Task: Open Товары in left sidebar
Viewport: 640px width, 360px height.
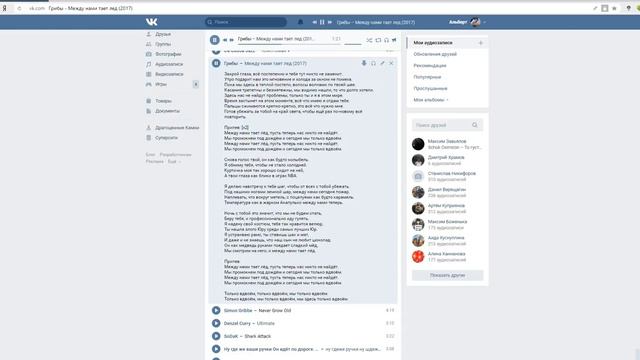Action: click(159, 101)
